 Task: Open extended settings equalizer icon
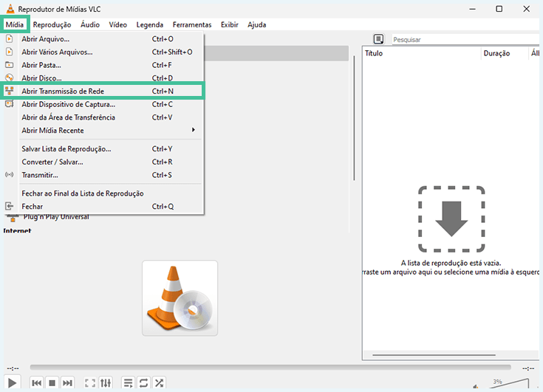click(x=106, y=382)
